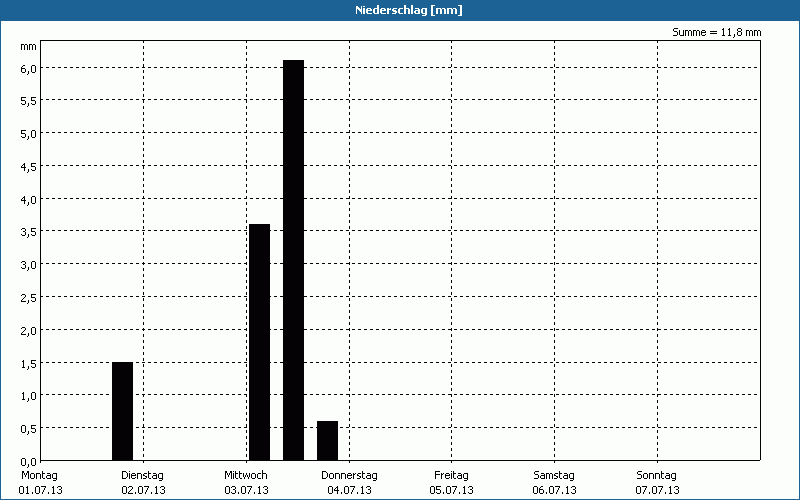Image resolution: width=800 pixels, height=500 pixels.
Task: Select the date 01.07.13
Action: pyautogui.click(x=40, y=490)
